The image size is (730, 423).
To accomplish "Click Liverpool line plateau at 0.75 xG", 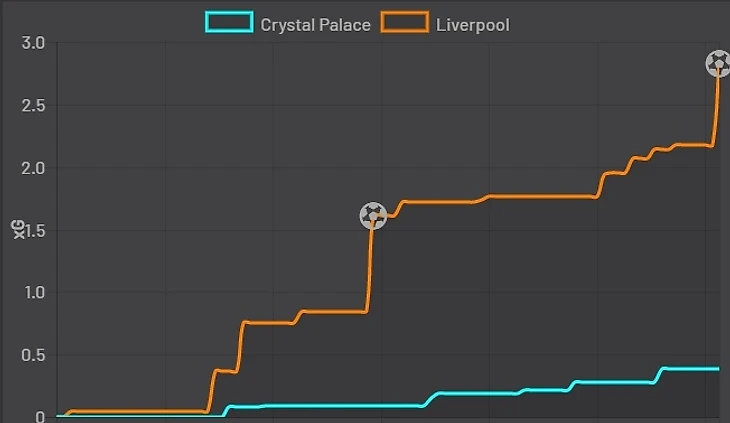I will [268, 323].
